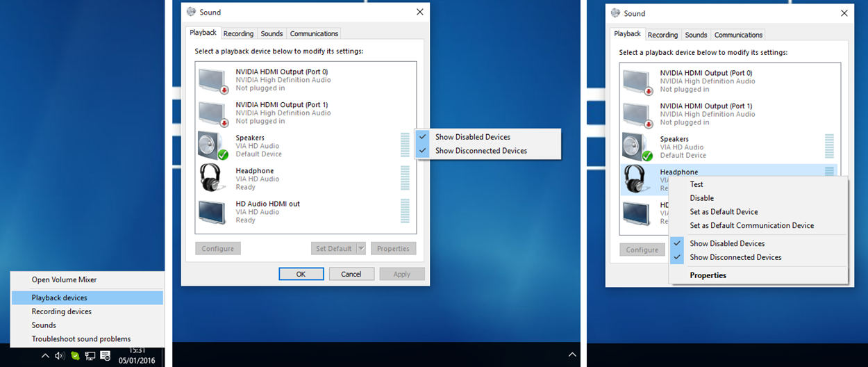Open the Communications tab in right Sound window
This screenshot has width=868, height=367.
pos(738,35)
